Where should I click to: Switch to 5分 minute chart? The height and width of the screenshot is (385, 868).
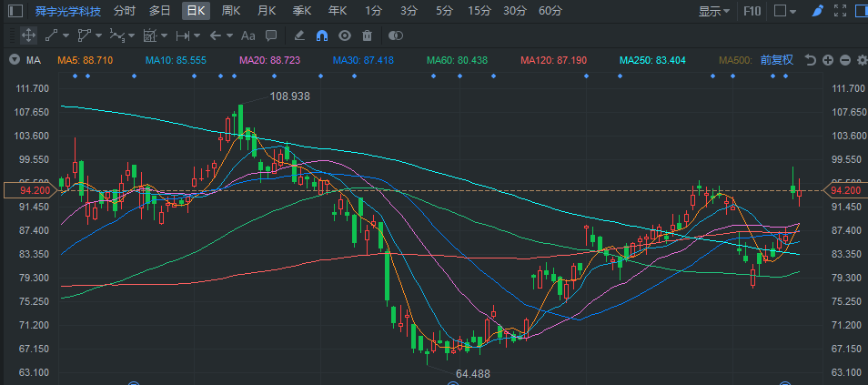(x=444, y=11)
